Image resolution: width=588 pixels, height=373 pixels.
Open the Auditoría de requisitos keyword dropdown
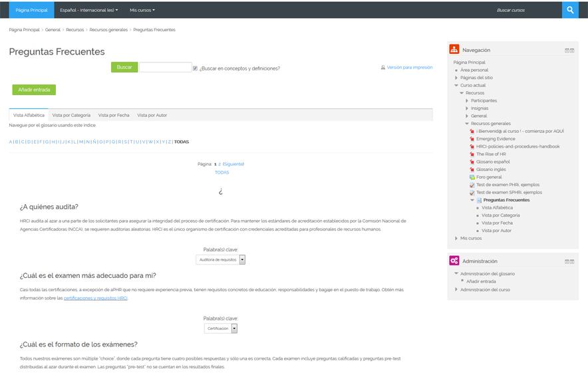click(221, 259)
